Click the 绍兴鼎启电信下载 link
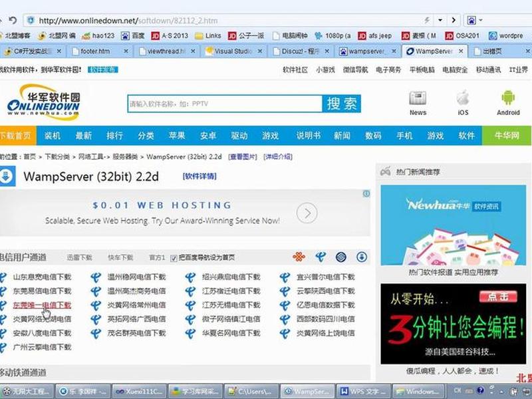532x399 pixels. point(231,277)
